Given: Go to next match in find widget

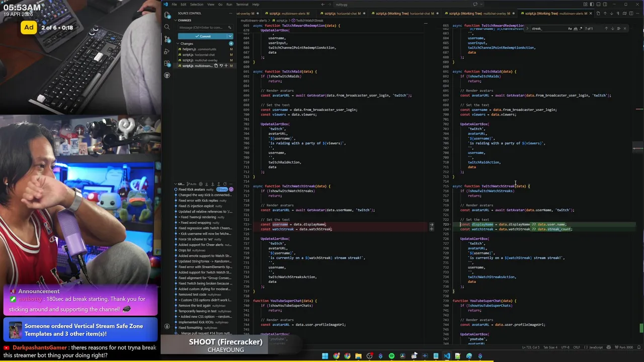Looking at the screenshot, I should pos(612,29).
